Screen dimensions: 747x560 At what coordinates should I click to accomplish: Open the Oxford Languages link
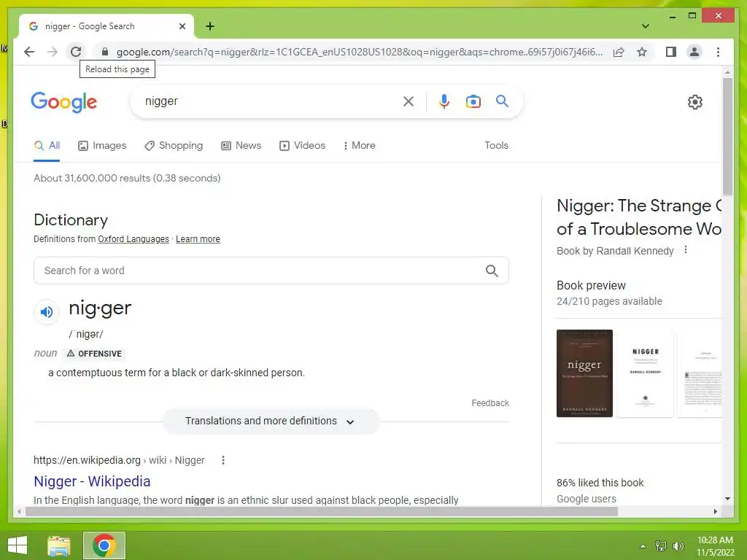coord(133,239)
